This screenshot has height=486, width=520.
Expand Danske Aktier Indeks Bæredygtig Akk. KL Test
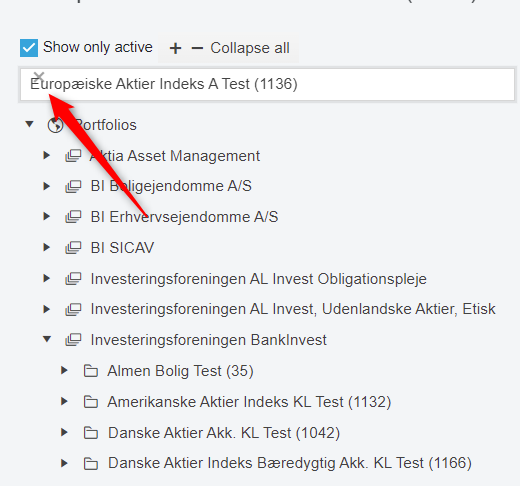click(x=64, y=463)
